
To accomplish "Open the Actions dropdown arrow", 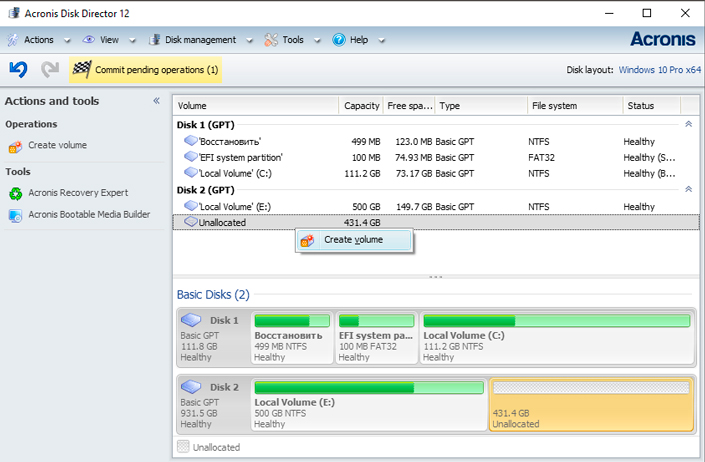I will coord(67,40).
